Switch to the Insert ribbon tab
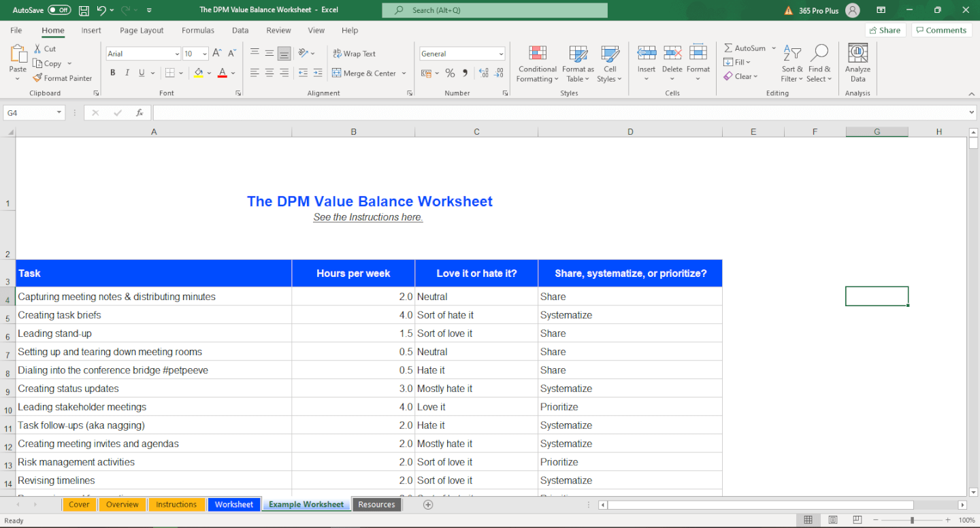 [91, 31]
